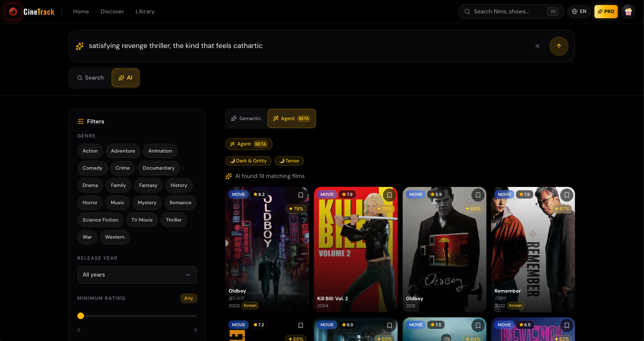Screen dimensions: 644x341
Task: Click the minimum rating slider track
Action: [x=137, y=316]
